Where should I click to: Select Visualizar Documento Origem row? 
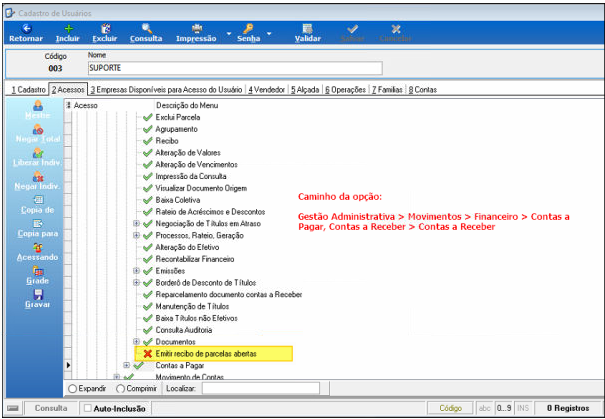coord(201,188)
